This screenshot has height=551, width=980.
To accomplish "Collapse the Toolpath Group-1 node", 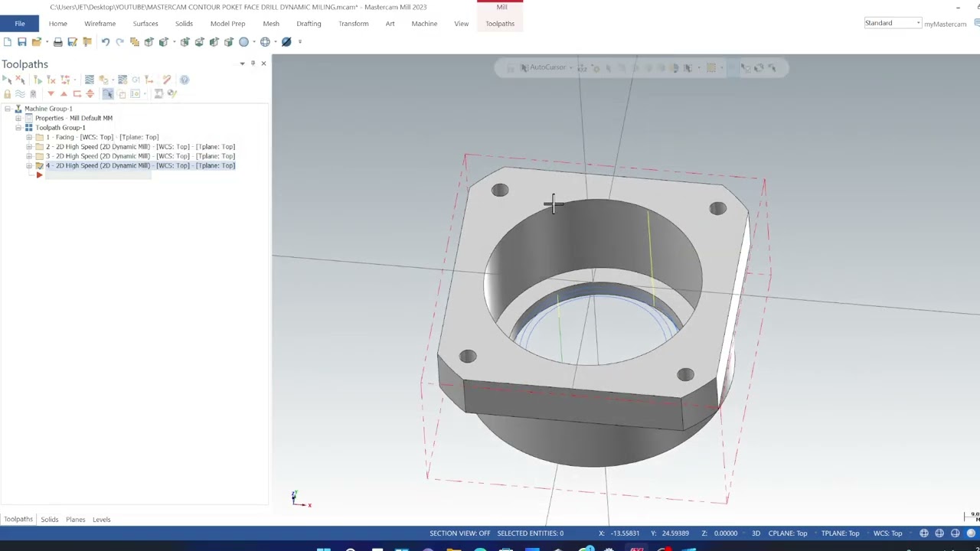I will click(x=18, y=128).
